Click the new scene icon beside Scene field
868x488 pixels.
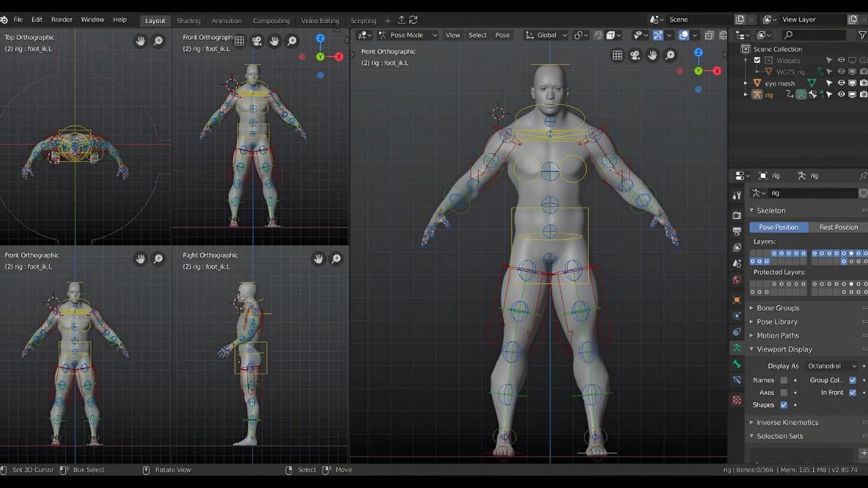[x=740, y=20]
